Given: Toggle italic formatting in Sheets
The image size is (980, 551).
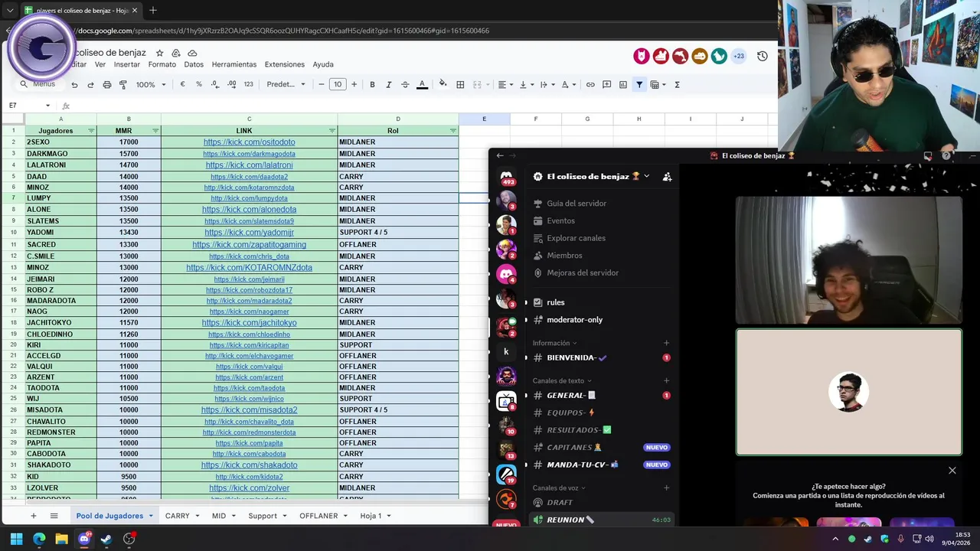Looking at the screenshot, I should point(389,85).
